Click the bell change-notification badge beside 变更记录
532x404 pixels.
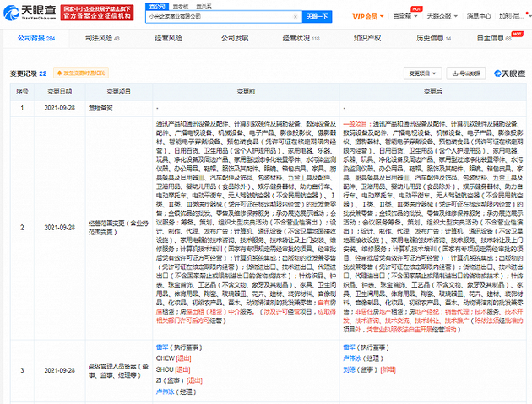[x=81, y=73]
